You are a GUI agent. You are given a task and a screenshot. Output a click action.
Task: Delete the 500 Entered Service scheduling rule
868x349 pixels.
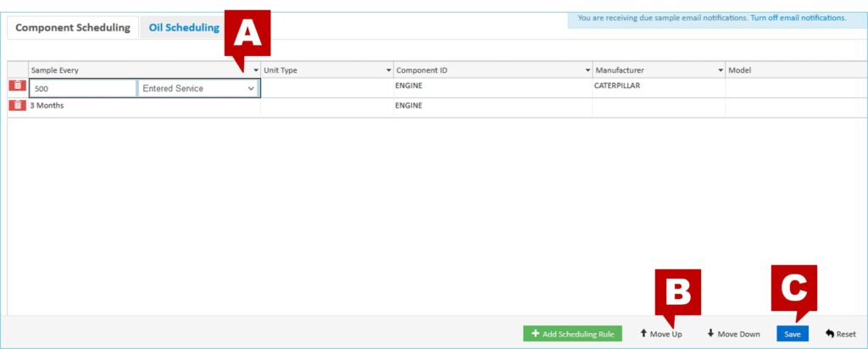[x=17, y=86]
